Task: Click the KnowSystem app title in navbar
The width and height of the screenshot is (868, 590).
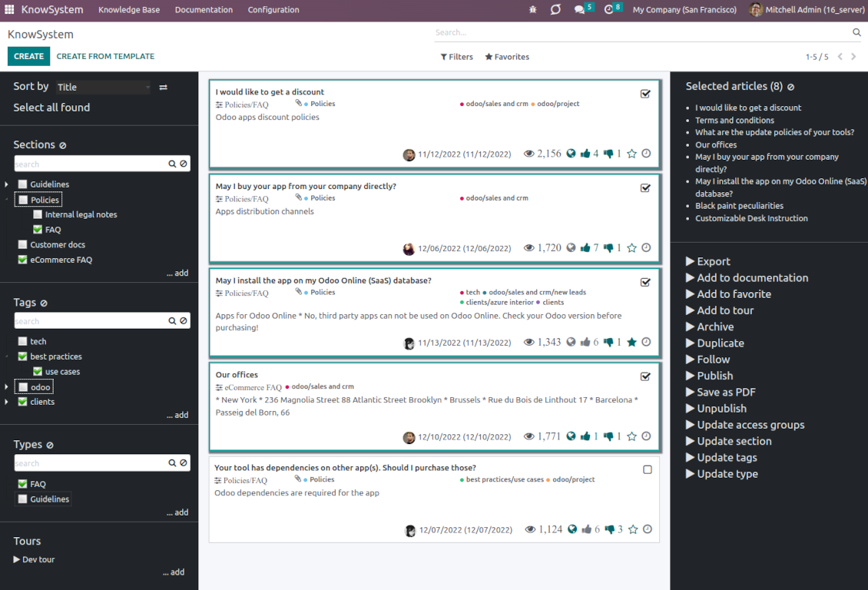Action: click(x=52, y=9)
